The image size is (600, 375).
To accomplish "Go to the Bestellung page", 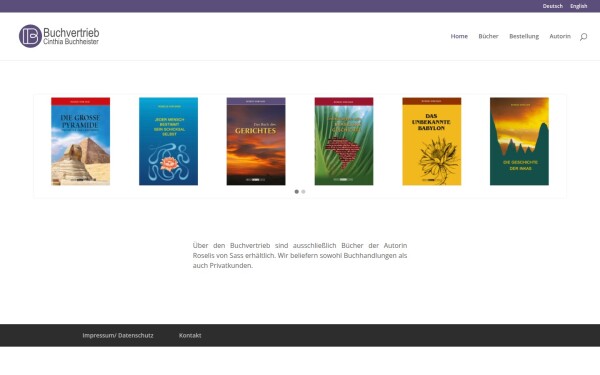I will (x=524, y=36).
